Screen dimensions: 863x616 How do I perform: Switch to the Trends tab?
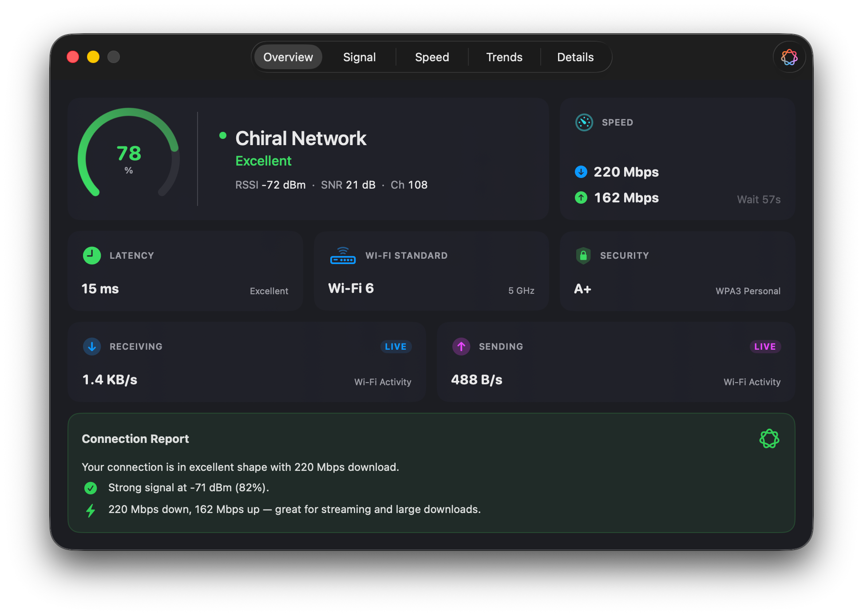click(504, 57)
